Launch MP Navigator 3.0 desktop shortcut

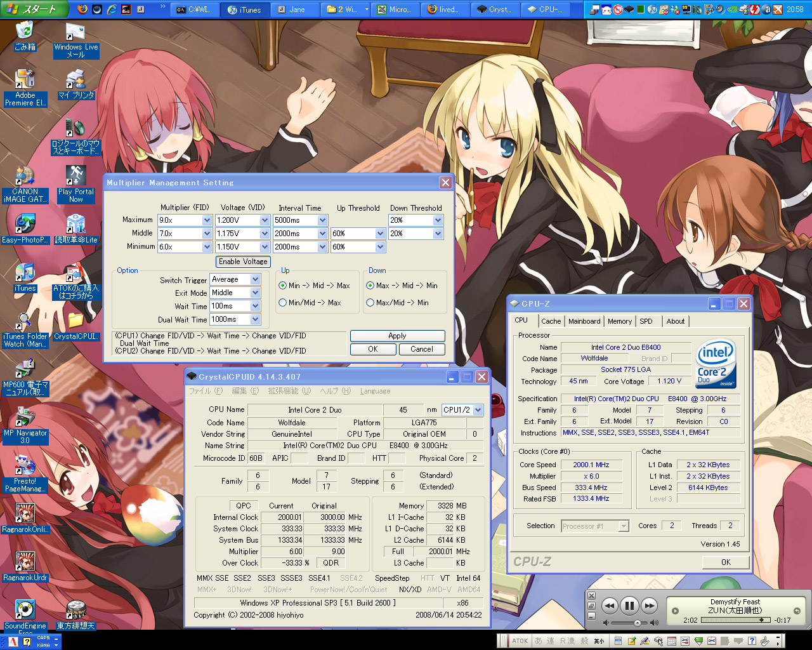coord(25,425)
